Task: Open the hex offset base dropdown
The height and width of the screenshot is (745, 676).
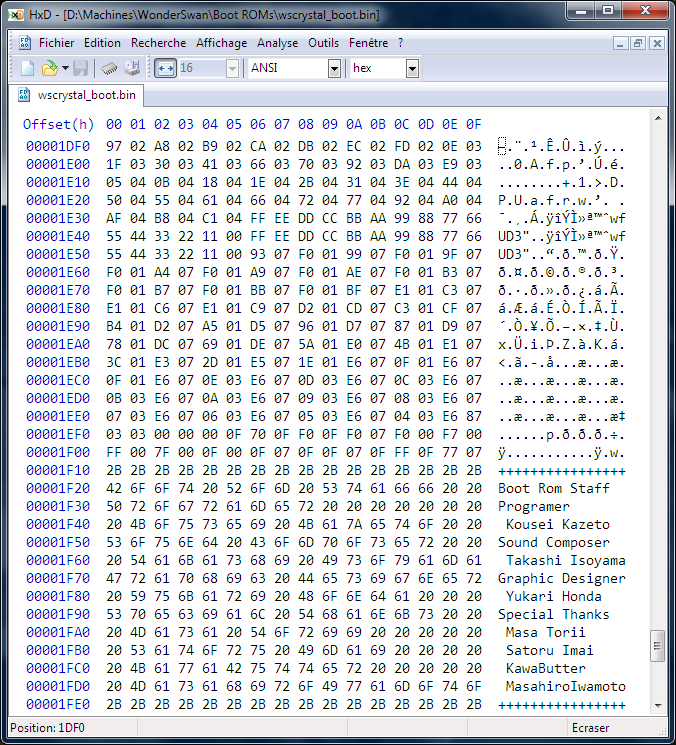Action: 412,68
